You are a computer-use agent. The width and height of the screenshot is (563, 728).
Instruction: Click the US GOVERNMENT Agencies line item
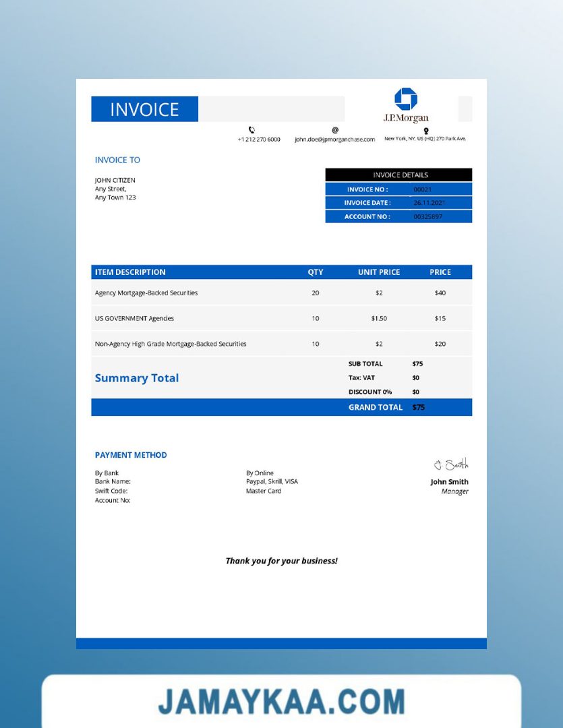[x=134, y=318]
